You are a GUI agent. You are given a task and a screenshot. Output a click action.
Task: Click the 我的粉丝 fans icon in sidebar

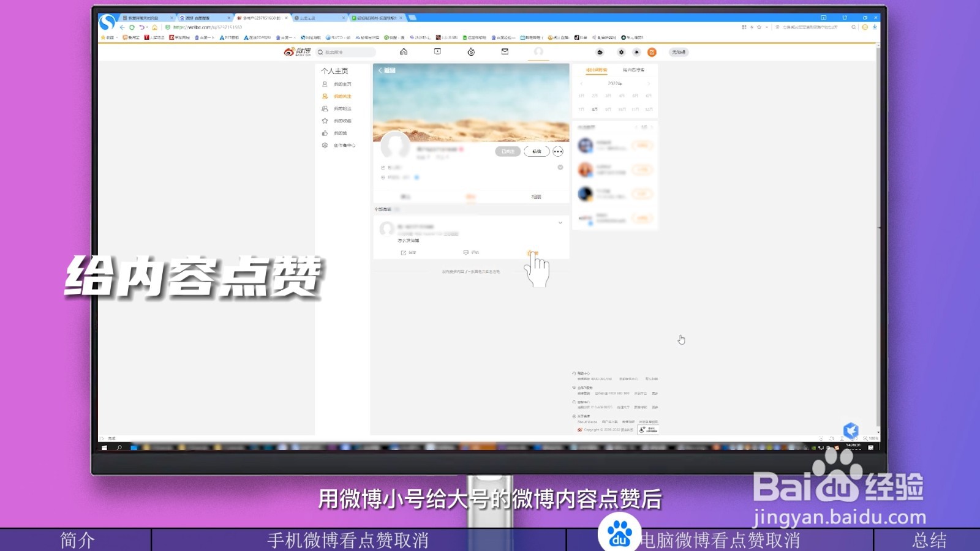pyautogui.click(x=325, y=108)
